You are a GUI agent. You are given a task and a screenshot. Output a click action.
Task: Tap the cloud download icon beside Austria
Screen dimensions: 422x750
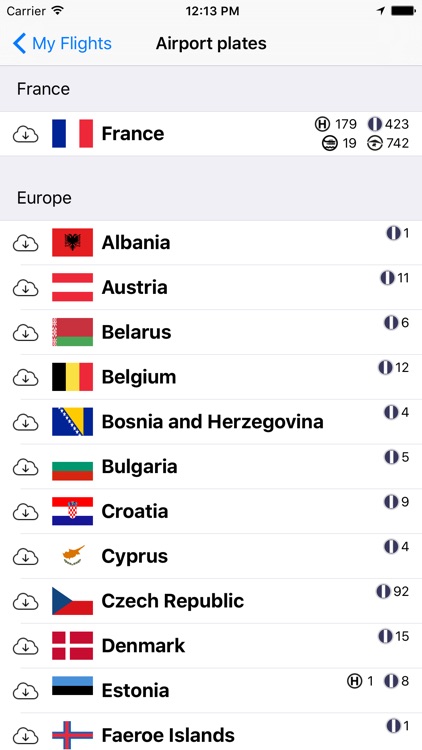(x=25, y=288)
